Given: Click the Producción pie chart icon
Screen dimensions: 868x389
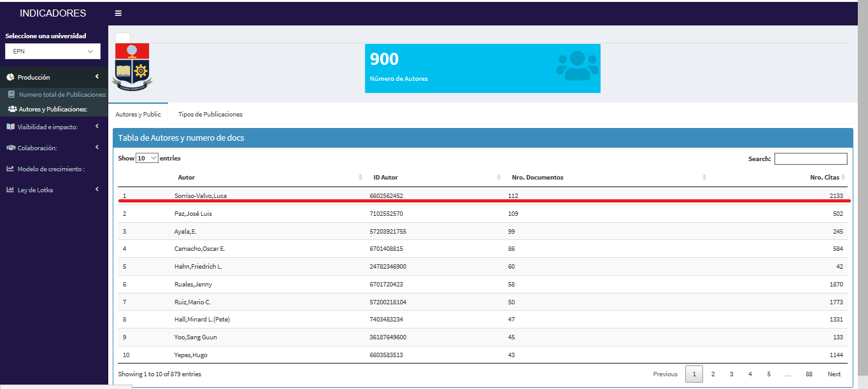Looking at the screenshot, I should click(10, 77).
